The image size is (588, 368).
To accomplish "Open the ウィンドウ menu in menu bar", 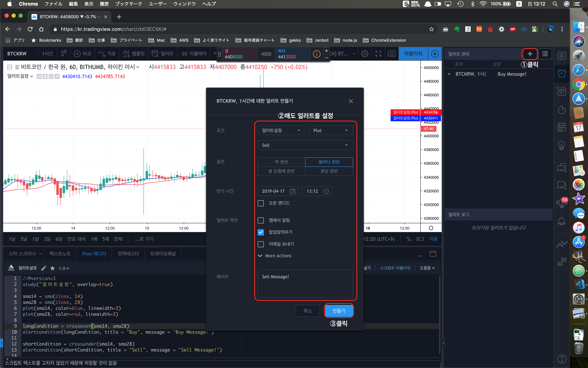I will [x=184, y=4].
